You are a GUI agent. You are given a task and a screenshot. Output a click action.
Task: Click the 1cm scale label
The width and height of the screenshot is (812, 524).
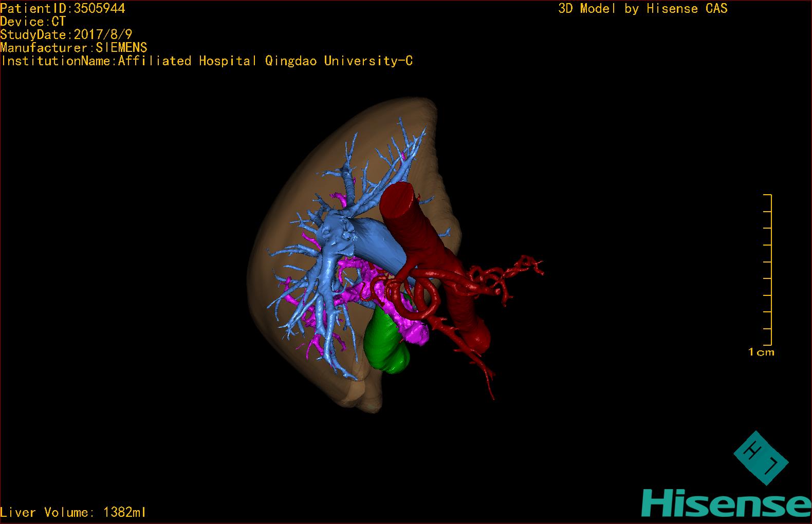[x=761, y=352]
